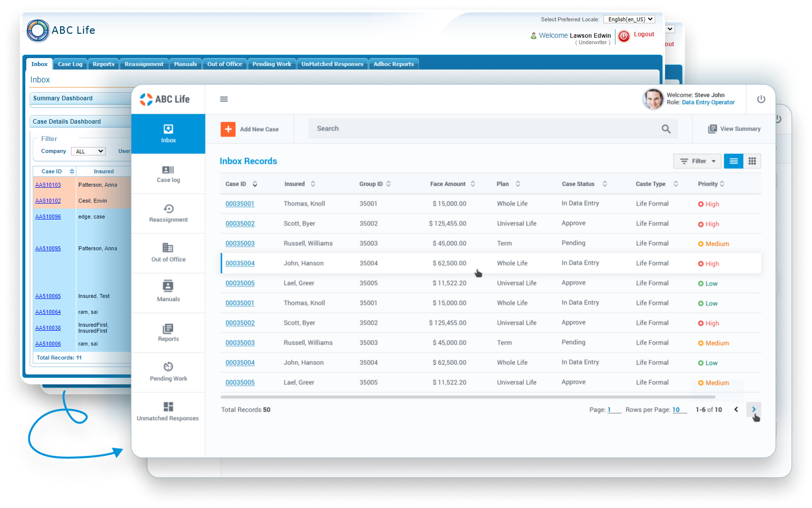Open Reassignment in the sidebar
Image resolution: width=812 pixels, height=508 pixels.
pyautogui.click(x=168, y=214)
